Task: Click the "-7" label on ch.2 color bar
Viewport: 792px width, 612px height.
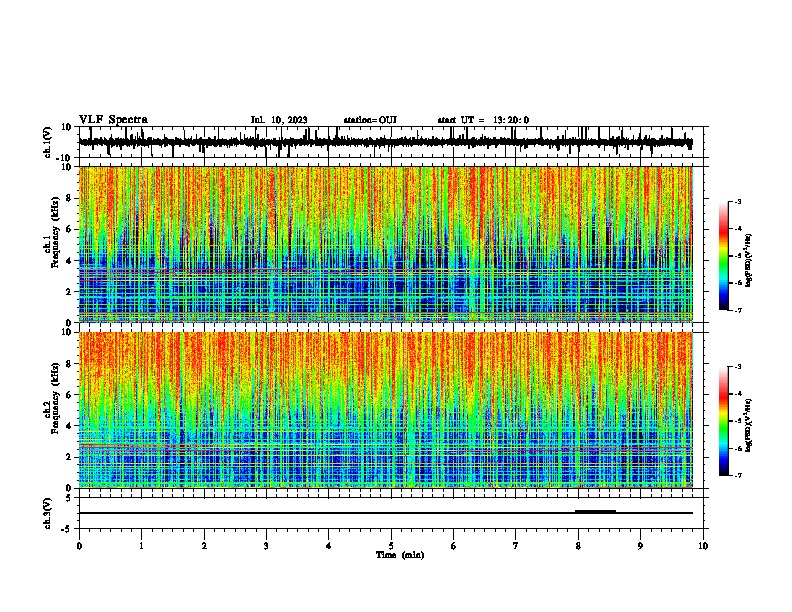Action: coord(737,475)
